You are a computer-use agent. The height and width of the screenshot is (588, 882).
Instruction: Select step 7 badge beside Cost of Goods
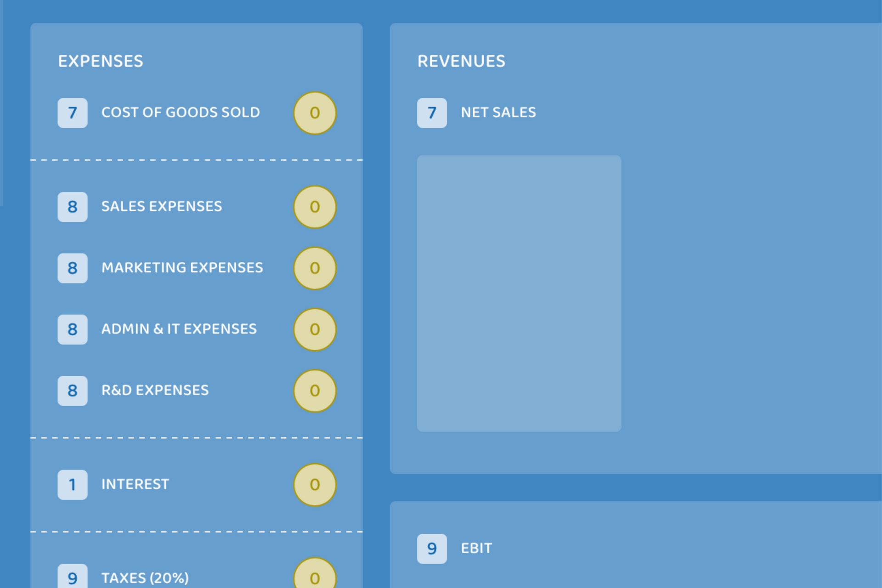(x=73, y=113)
